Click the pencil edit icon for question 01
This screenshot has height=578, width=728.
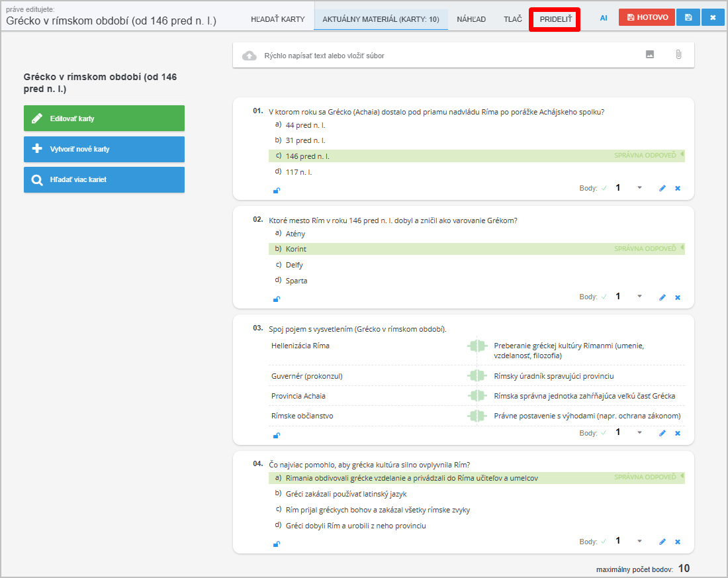click(x=662, y=189)
